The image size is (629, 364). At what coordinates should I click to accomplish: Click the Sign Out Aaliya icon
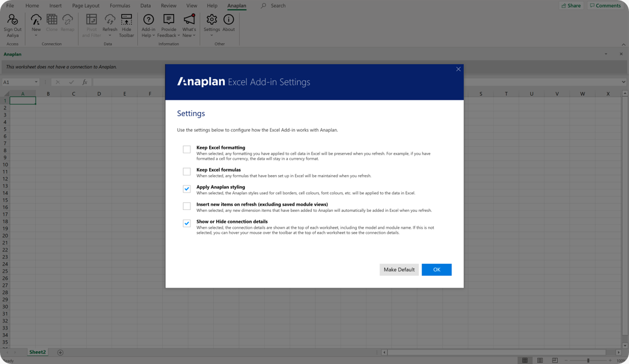coord(12,19)
